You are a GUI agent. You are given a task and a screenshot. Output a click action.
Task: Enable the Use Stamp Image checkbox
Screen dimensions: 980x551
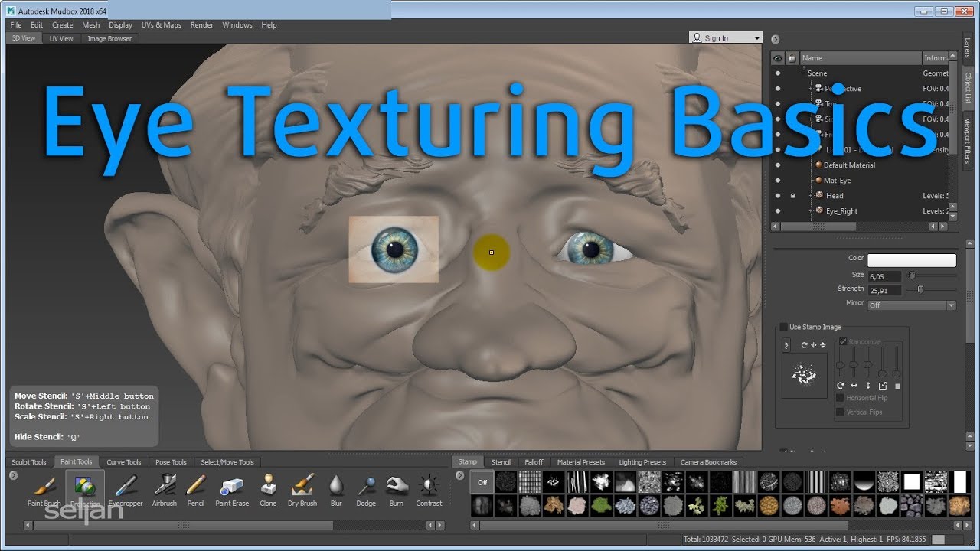(783, 327)
